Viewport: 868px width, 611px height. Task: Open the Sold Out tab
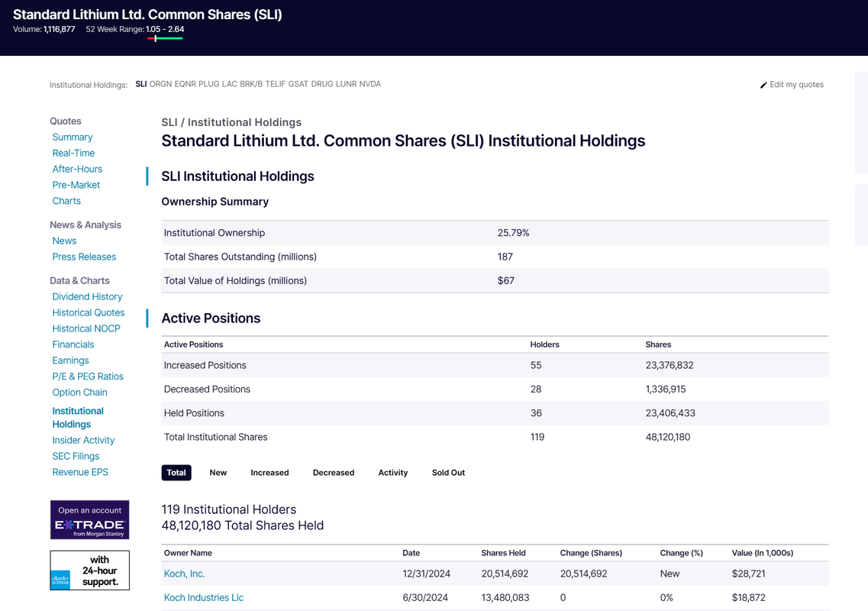point(448,473)
